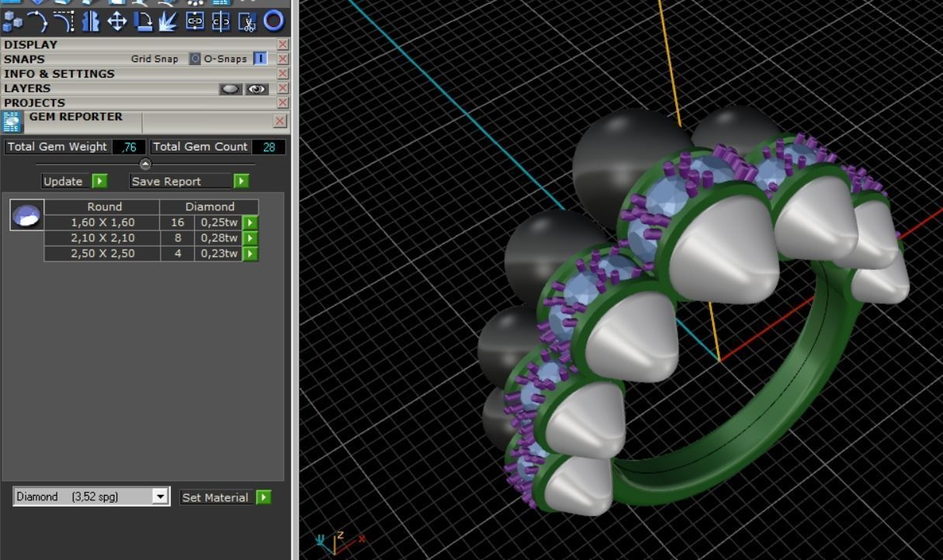The height and width of the screenshot is (560, 943).
Task: Select the fillet corner tool icon
Action: click(64, 21)
